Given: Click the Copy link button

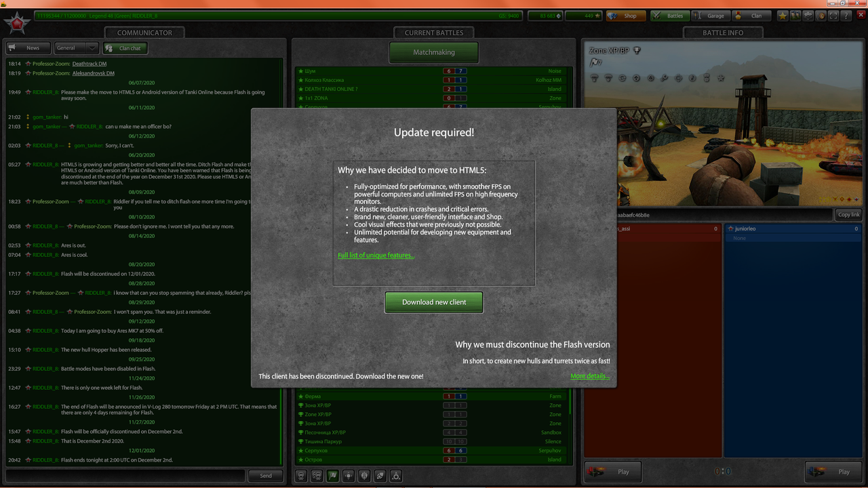Looking at the screenshot, I should 849,215.
